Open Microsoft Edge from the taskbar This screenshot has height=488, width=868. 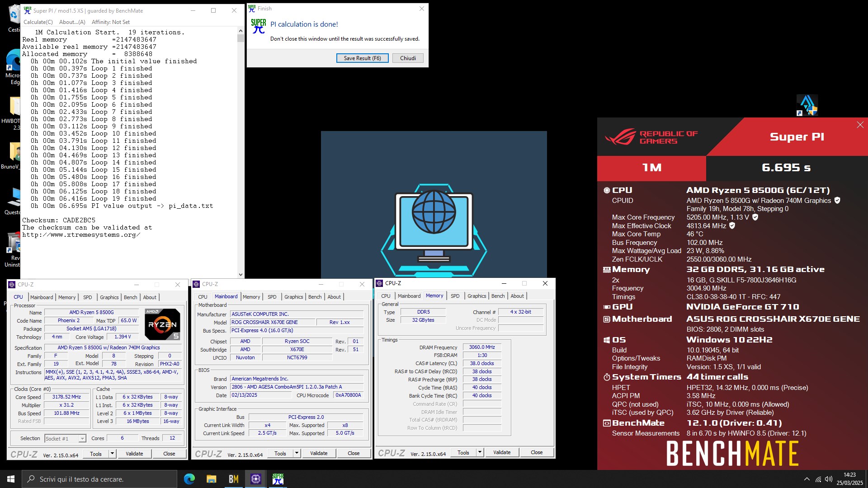tap(189, 479)
